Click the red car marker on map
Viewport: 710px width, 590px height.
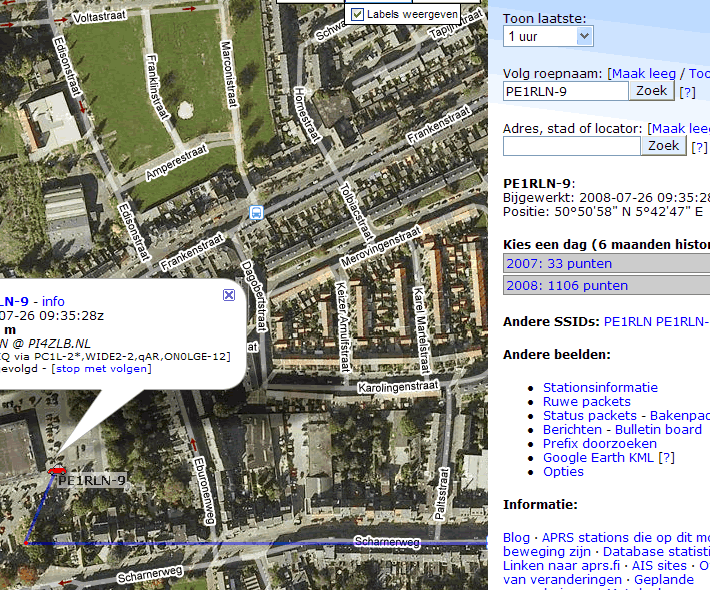(x=58, y=471)
